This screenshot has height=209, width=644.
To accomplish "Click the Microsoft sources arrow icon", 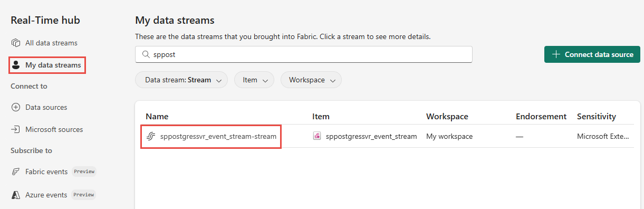I will pyautogui.click(x=16, y=129).
